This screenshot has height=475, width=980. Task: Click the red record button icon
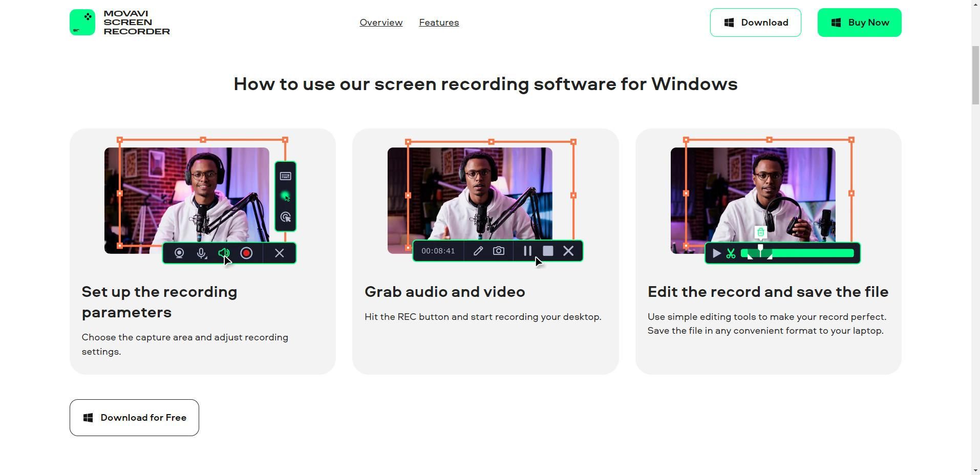click(x=246, y=253)
